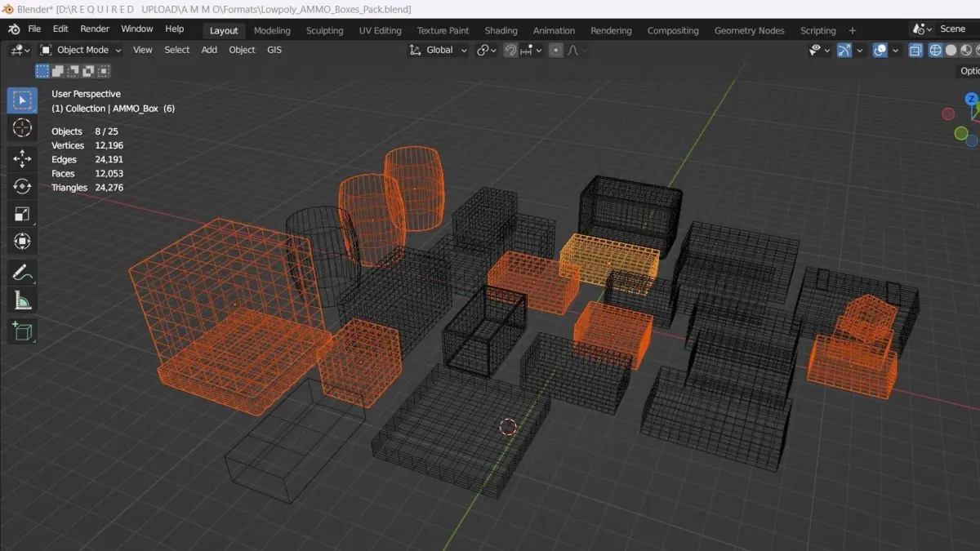Open snapping options dropdown

click(x=531, y=50)
